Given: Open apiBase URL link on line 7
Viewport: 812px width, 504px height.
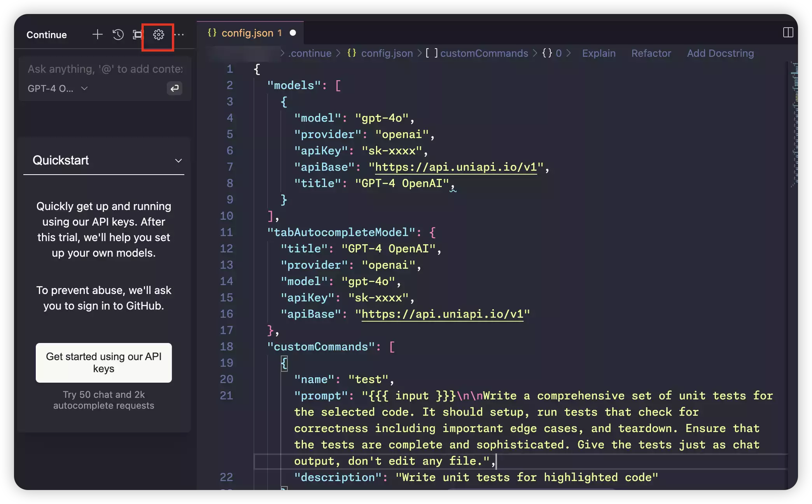Looking at the screenshot, I should [456, 167].
